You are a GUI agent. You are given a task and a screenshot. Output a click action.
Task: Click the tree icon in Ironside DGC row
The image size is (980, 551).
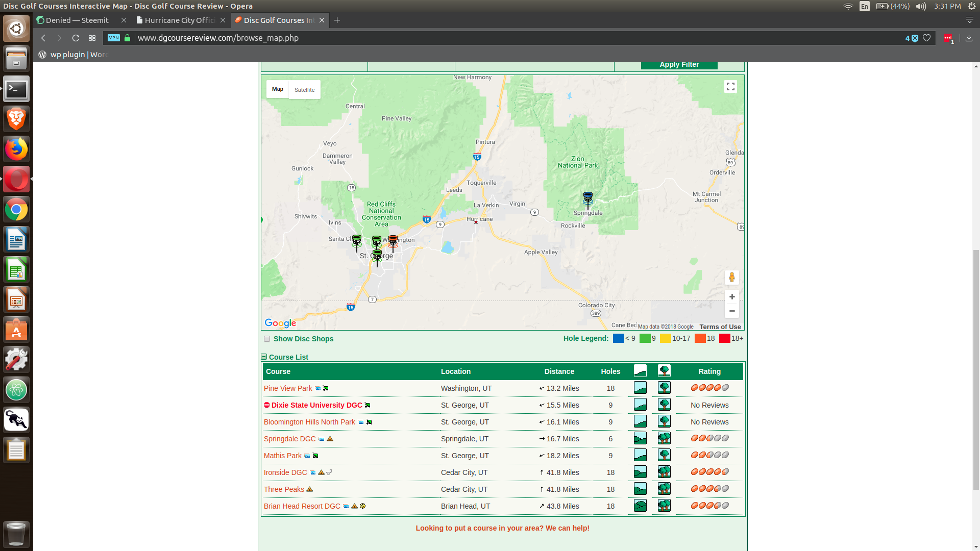[x=664, y=472]
